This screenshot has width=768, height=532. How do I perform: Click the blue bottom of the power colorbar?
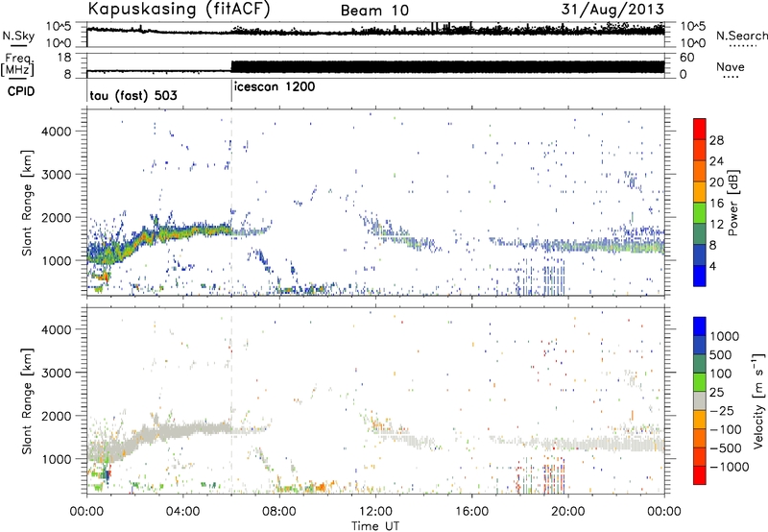[700, 277]
